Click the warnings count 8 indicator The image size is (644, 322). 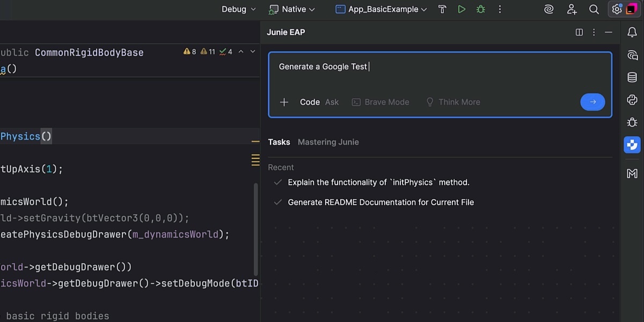pos(190,52)
